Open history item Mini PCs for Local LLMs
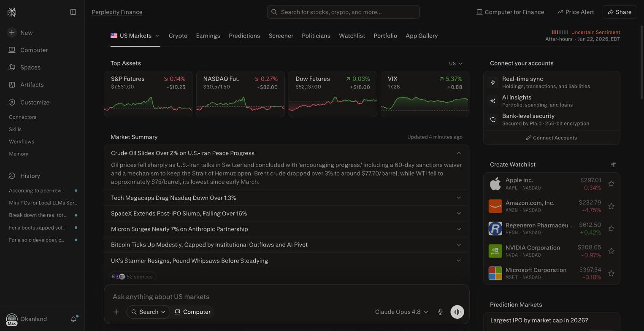The image size is (644, 331). (x=42, y=203)
